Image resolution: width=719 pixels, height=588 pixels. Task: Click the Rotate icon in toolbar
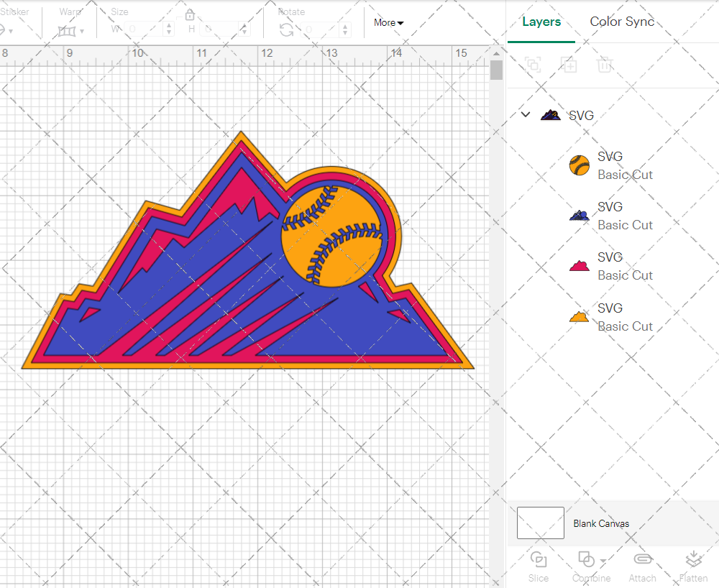click(286, 29)
